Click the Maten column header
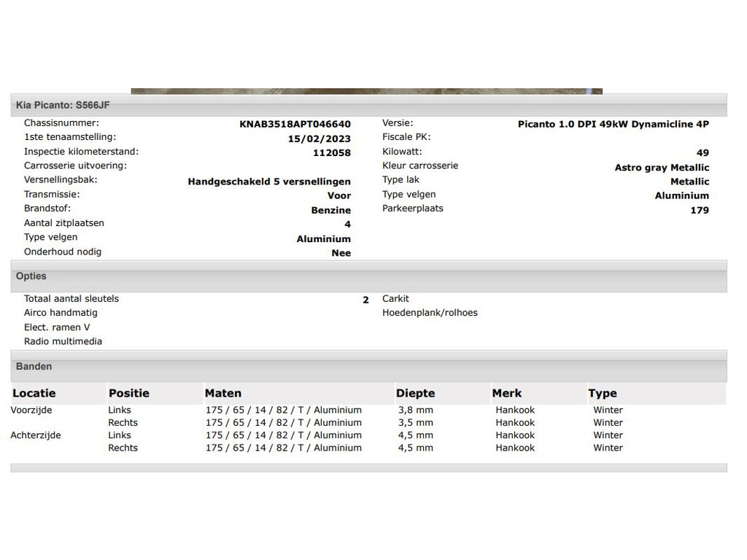 pyautogui.click(x=223, y=394)
